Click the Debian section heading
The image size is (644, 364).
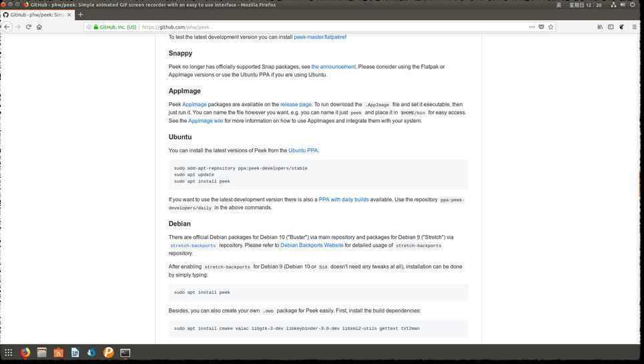(180, 224)
